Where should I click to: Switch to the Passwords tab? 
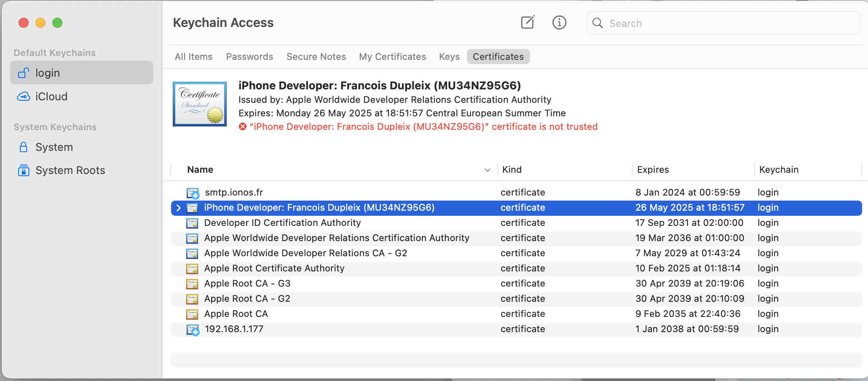[x=249, y=56]
